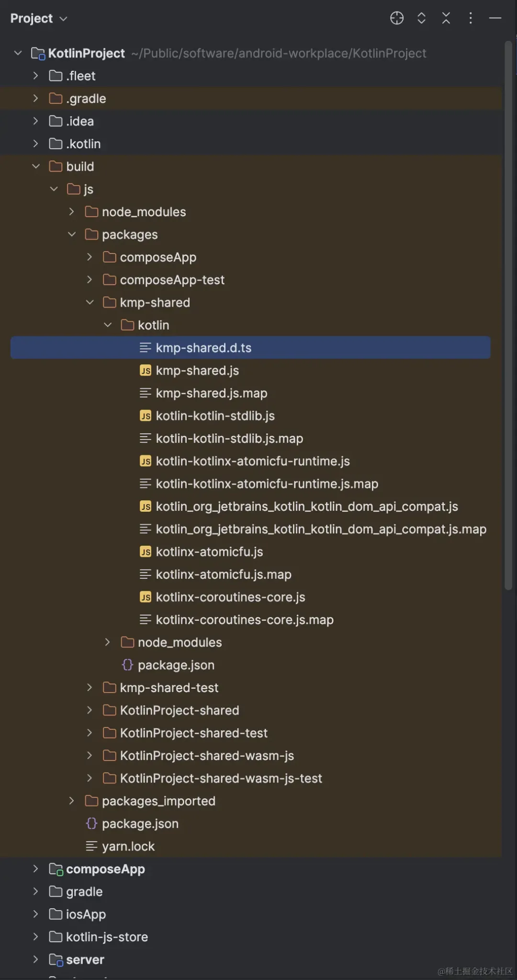
Task: Click the yarn.lock text file icon
Action: pyautogui.click(x=91, y=846)
